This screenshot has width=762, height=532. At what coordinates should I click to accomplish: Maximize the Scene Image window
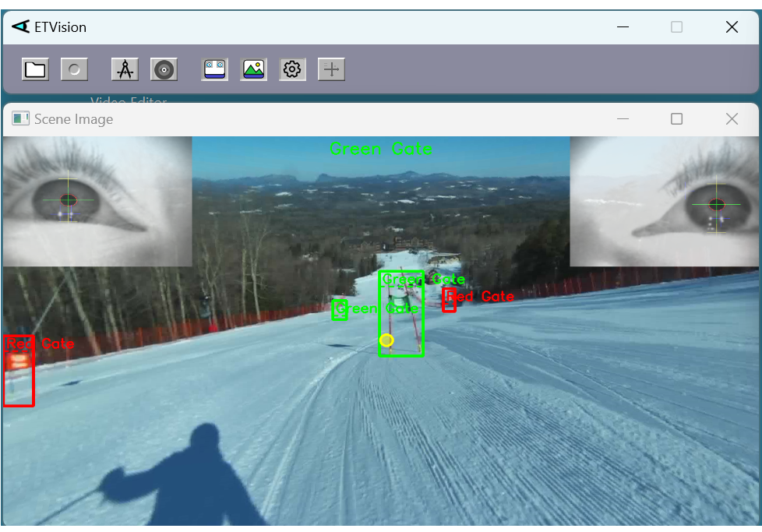click(x=676, y=119)
